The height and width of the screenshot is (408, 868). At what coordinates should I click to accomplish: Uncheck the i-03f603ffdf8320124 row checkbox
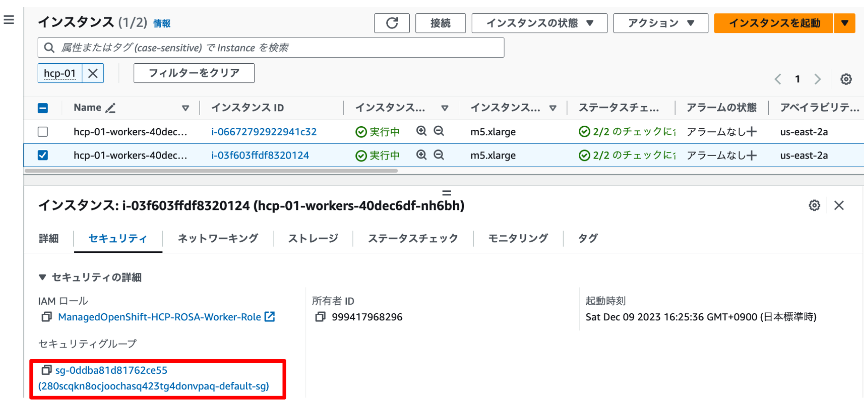pos(43,155)
